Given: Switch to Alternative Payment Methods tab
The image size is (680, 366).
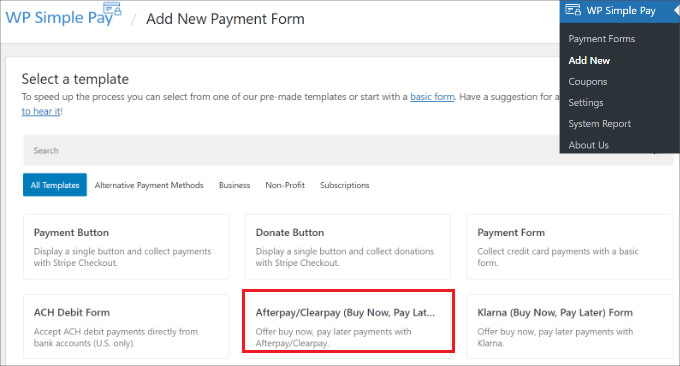Looking at the screenshot, I should tap(149, 185).
